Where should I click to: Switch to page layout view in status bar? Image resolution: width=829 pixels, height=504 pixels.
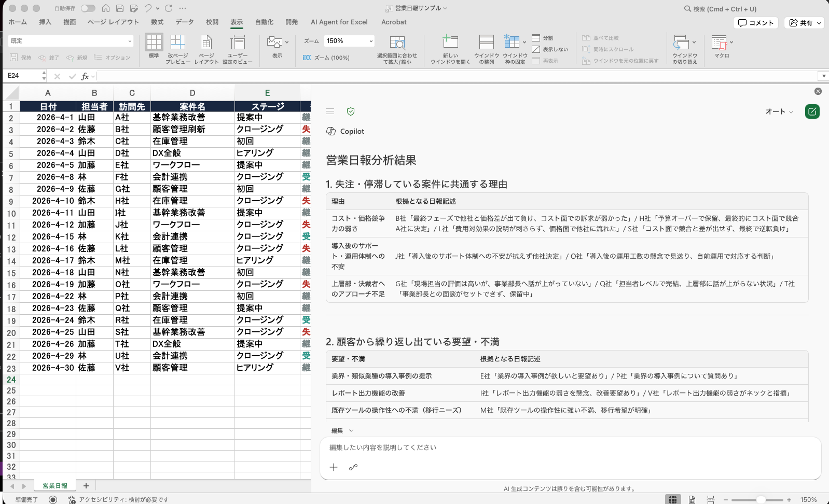point(692,499)
